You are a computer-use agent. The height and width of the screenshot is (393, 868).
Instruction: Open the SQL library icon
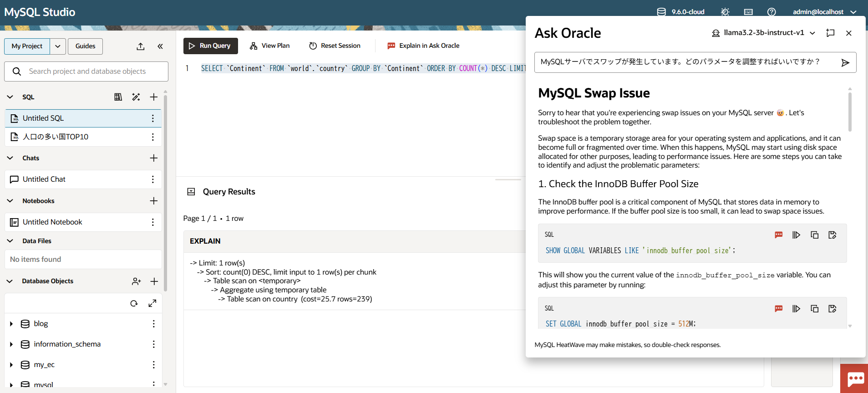click(118, 97)
